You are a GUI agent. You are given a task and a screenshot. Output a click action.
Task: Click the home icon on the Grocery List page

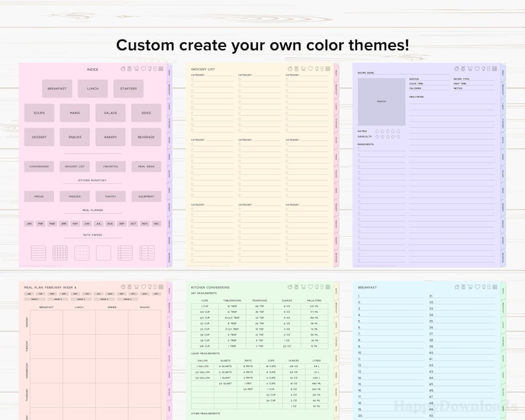290,69
